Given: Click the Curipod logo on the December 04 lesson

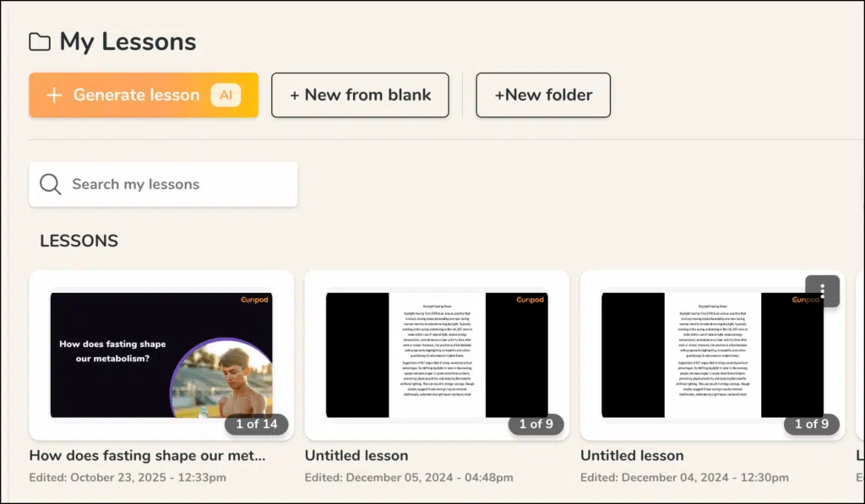Looking at the screenshot, I should (805, 300).
